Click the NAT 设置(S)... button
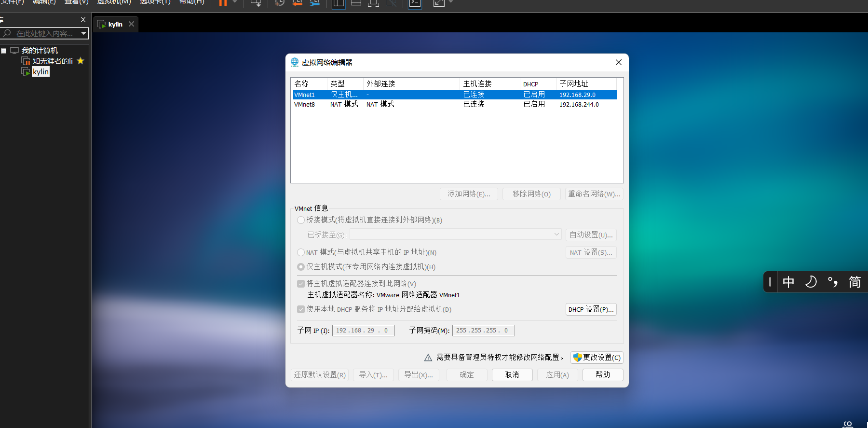868x428 pixels. click(x=591, y=252)
